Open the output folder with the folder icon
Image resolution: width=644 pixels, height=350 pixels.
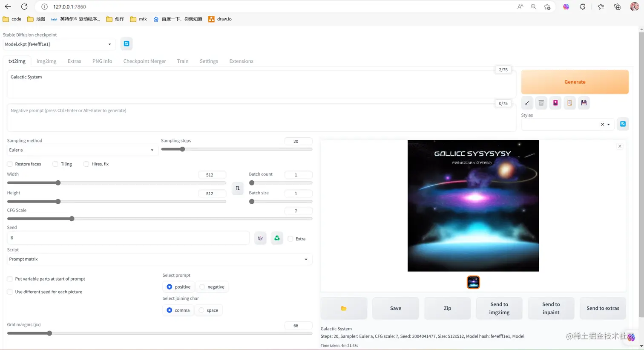coord(344,308)
